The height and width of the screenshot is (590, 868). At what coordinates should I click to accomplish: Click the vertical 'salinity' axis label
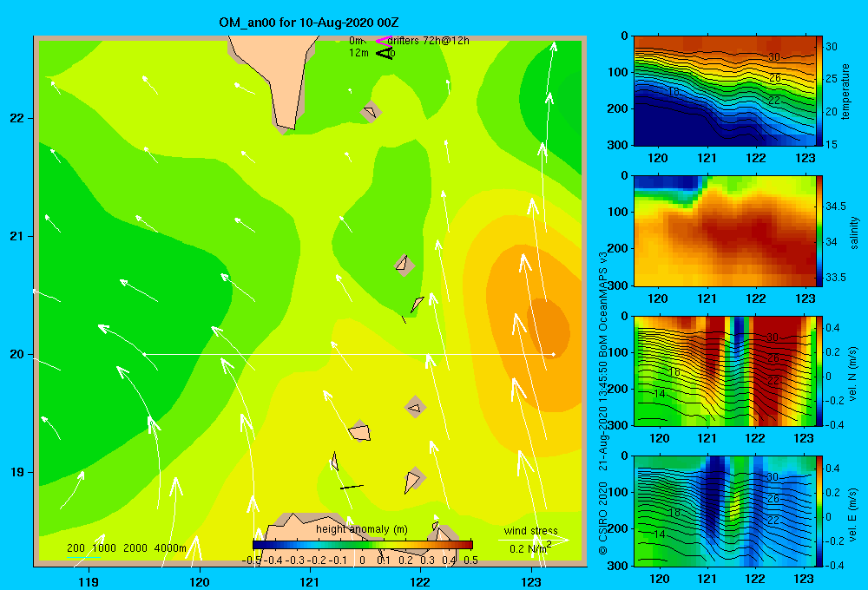[854, 233]
